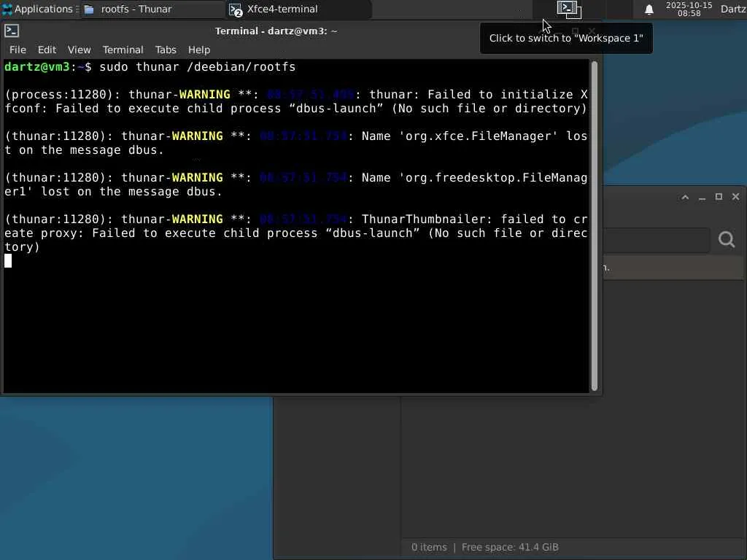Click the search icon in Thunar window
This screenshot has width=747, height=560.
(x=727, y=239)
